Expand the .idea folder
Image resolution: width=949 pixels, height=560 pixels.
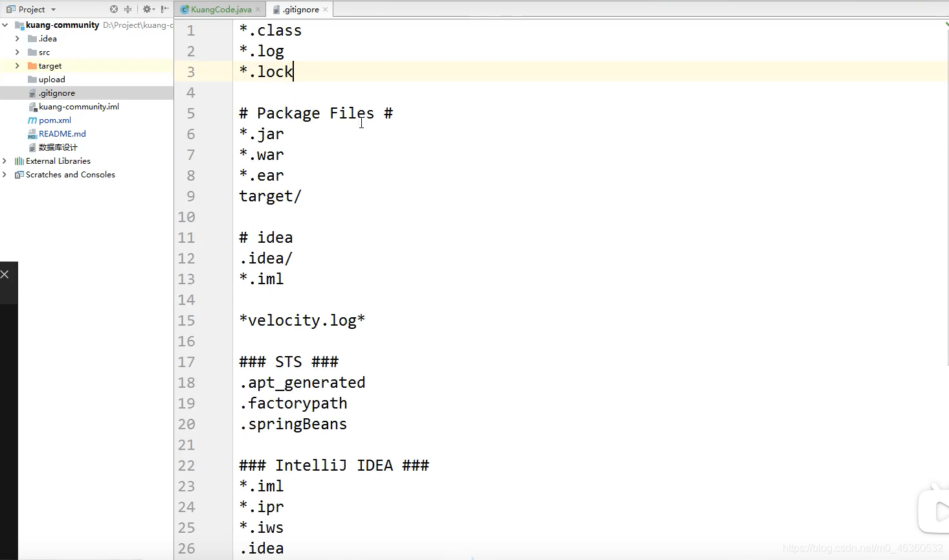[17, 39]
